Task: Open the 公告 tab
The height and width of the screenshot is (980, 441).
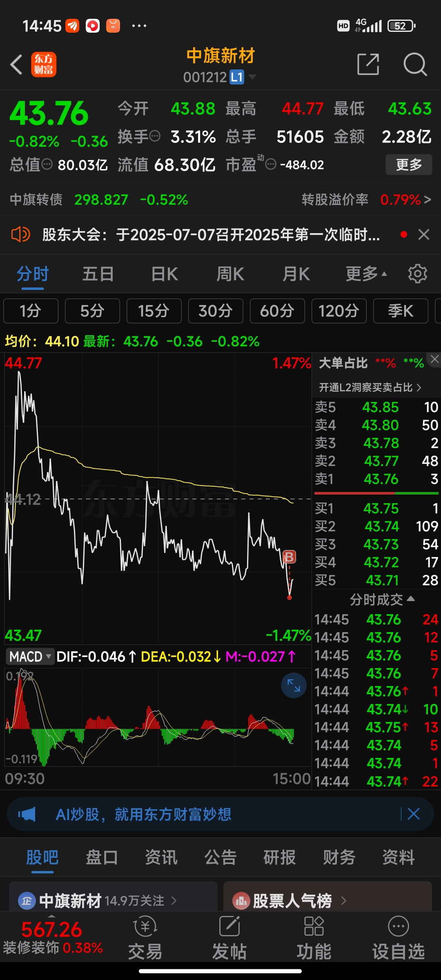Action: pos(220,857)
